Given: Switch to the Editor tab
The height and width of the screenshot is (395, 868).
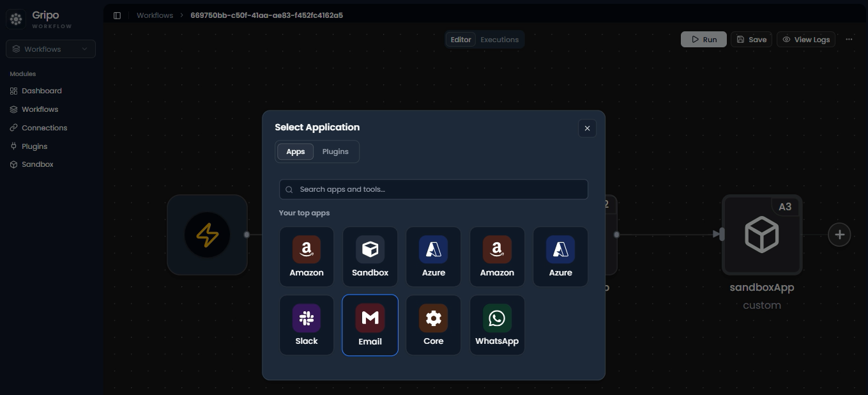Looking at the screenshot, I should pyautogui.click(x=461, y=40).
